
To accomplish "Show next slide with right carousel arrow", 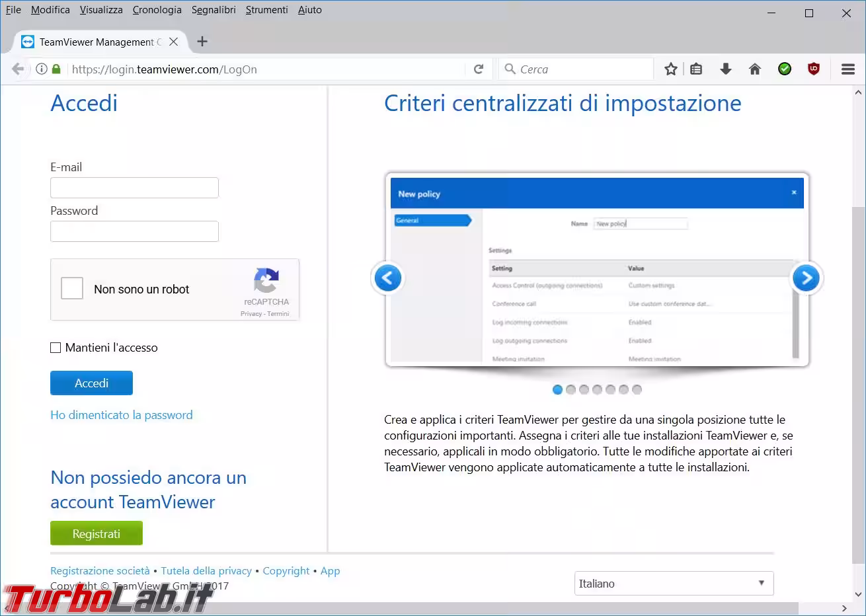I will (807, 278).
